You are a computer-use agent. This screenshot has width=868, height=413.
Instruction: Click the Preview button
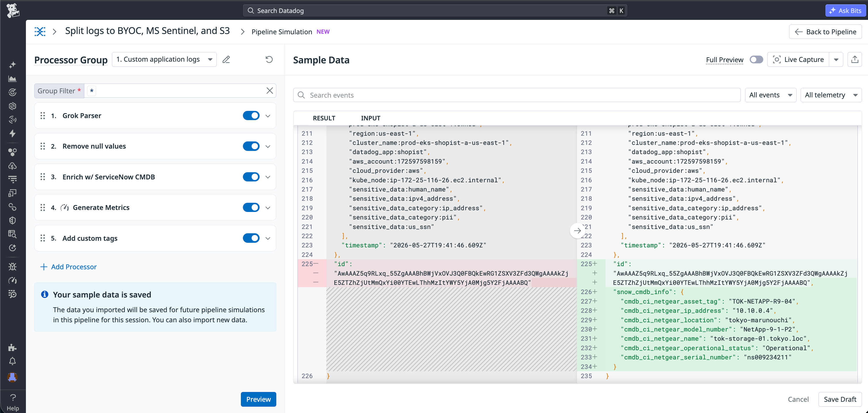(x=258, y=399)
